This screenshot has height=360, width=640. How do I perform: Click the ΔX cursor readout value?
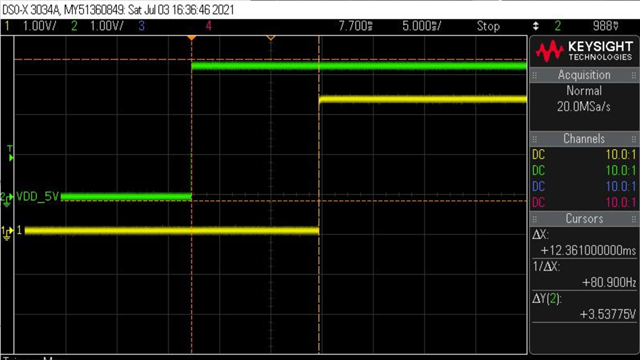coord(588,250)
